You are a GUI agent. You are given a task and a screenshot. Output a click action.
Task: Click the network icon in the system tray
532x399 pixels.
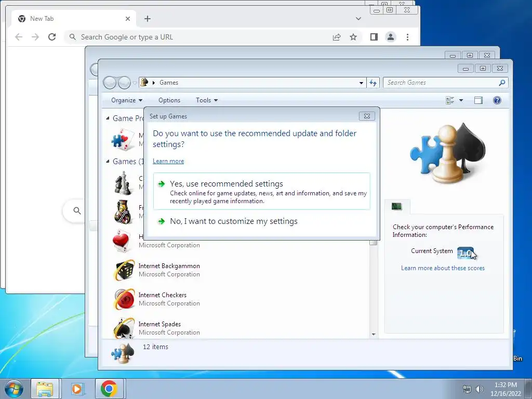(467, 389)
